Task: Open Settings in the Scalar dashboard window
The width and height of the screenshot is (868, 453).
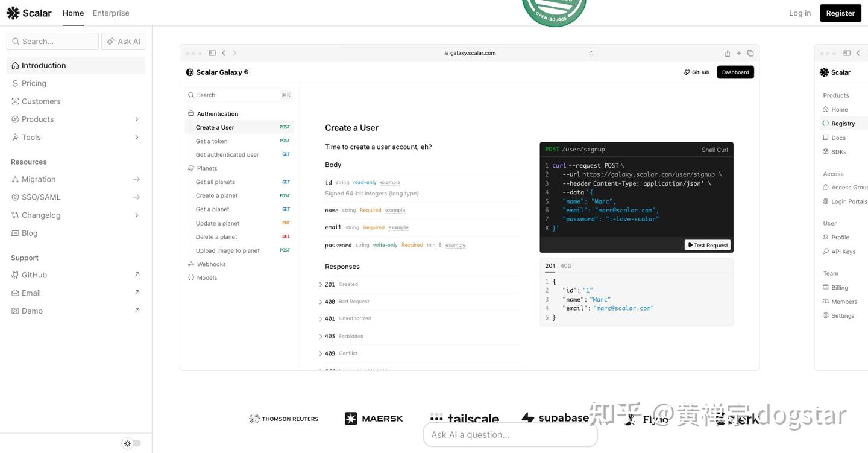Action: point(843,316)
